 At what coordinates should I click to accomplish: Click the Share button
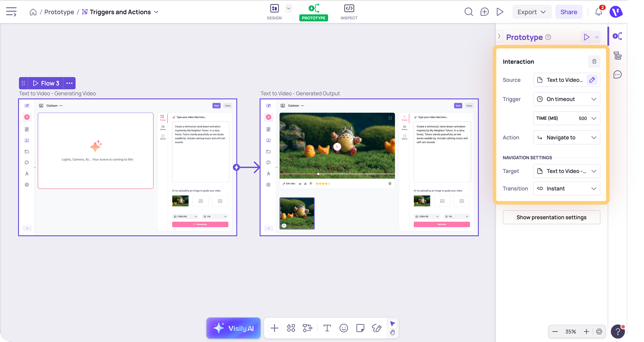[569, 12]
